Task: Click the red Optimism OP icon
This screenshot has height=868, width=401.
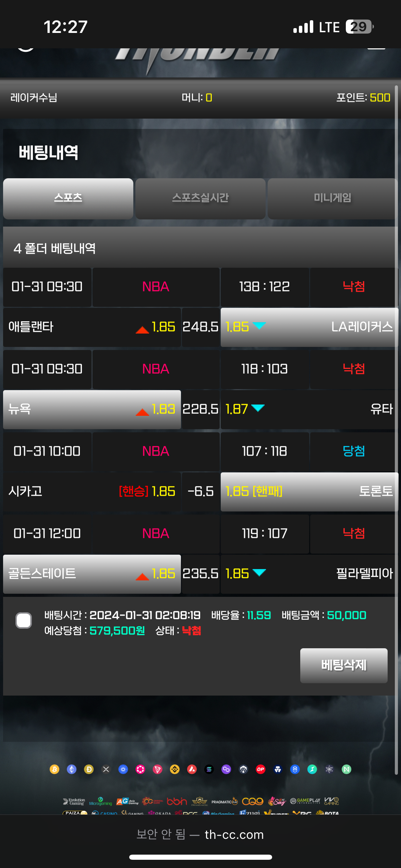Action: click(260, 770)
